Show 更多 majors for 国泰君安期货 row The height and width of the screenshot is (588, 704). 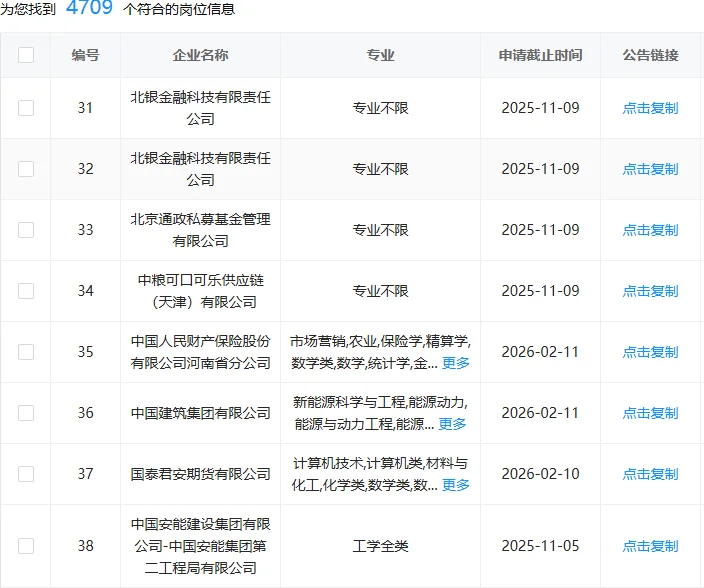(456, 485)
